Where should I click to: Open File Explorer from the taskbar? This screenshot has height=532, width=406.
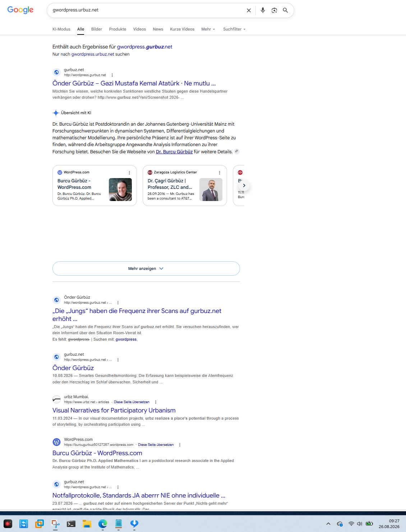(87, 524)
